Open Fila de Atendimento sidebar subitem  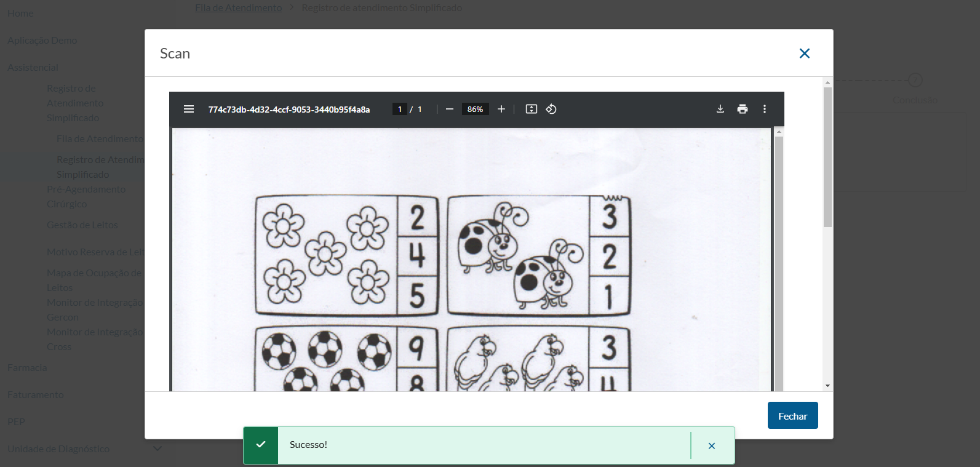(x=100, y=138)
